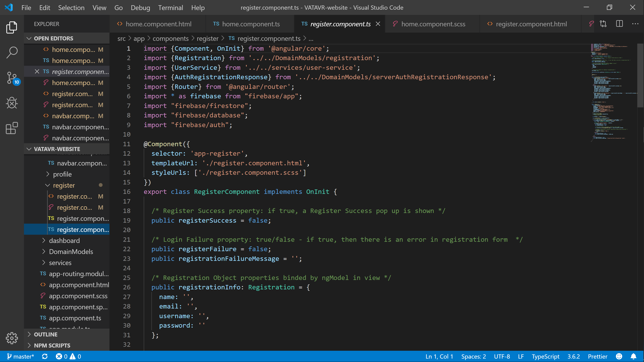The width and height of the screenshot is (644, 362).
Task: Open the Terminal menu
Action: point(170,8)
